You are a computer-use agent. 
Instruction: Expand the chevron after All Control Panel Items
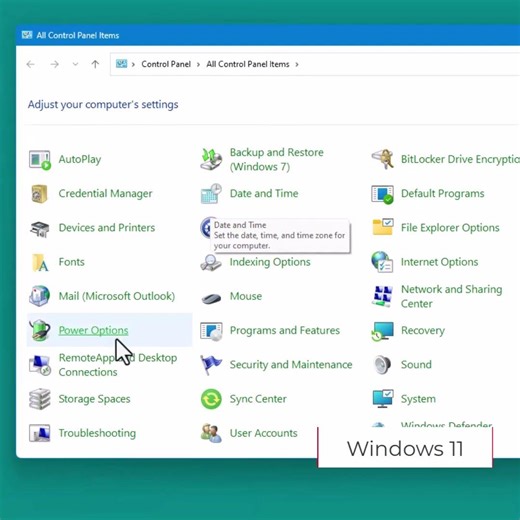(297, 64)
